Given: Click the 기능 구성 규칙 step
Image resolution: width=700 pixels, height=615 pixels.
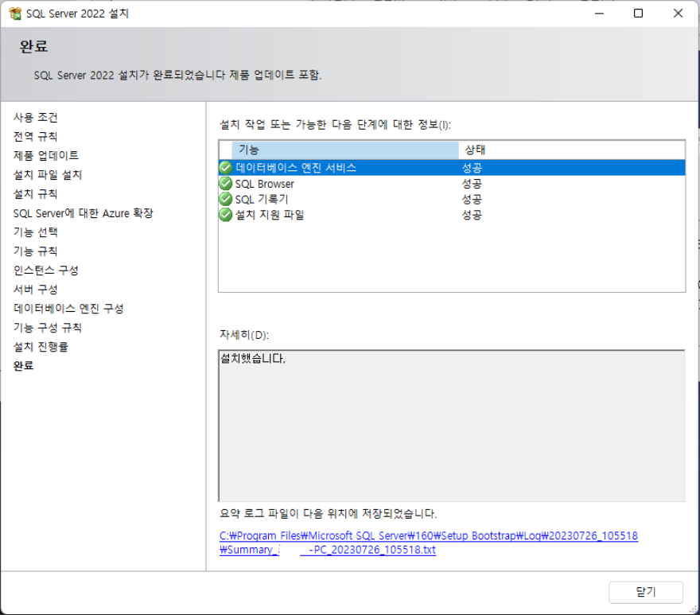Looking at the screenshot, I should coord(47,328).
